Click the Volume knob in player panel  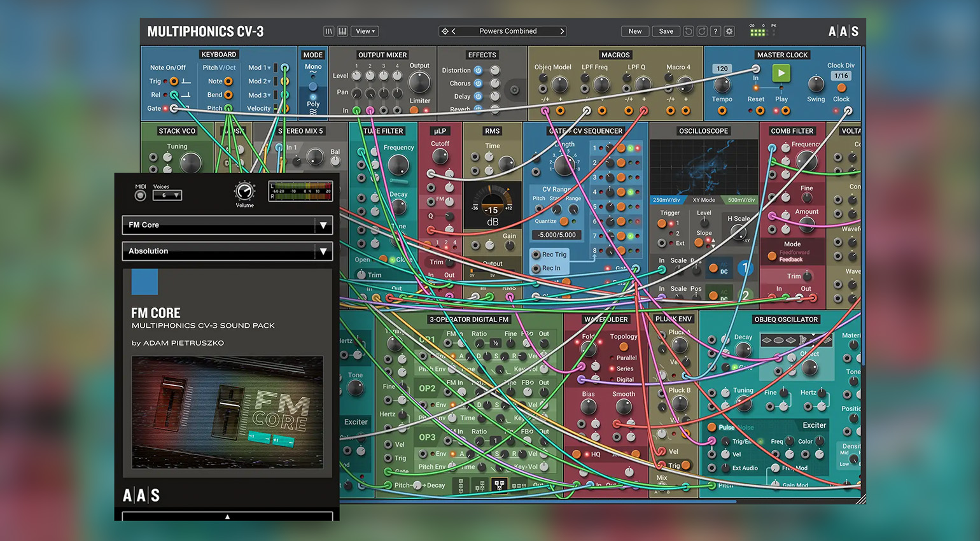pos(244,191)
